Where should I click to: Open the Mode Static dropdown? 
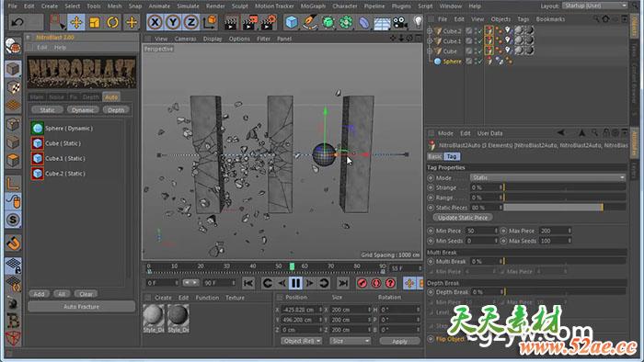pyautogui.click(x=547, y=178)
